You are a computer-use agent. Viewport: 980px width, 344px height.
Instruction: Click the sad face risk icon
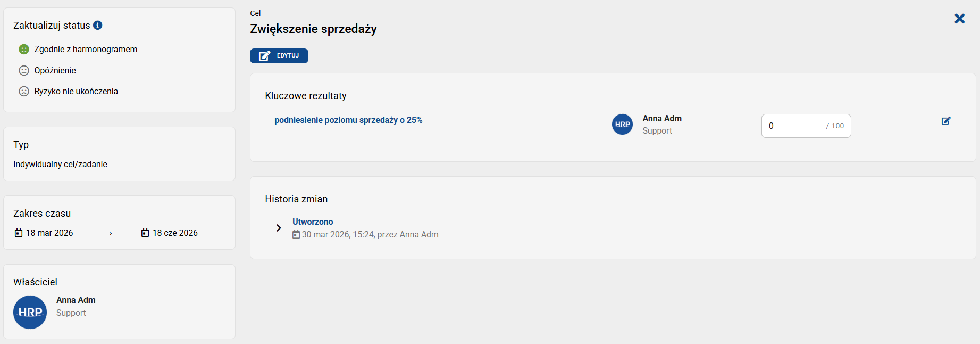[24, 91]
